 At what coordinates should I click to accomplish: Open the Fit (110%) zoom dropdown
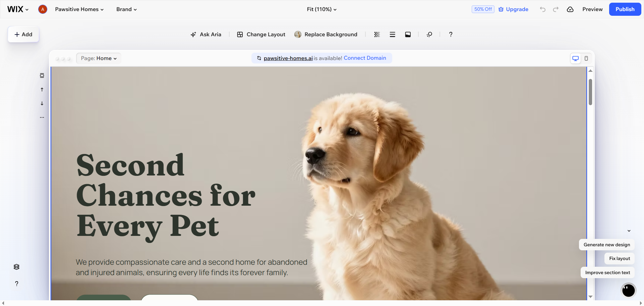click(x=321, y=9)
